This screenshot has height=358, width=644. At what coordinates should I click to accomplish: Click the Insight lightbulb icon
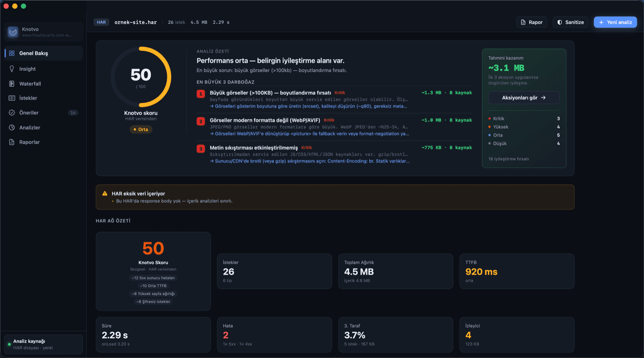click(x=12, y=69)
